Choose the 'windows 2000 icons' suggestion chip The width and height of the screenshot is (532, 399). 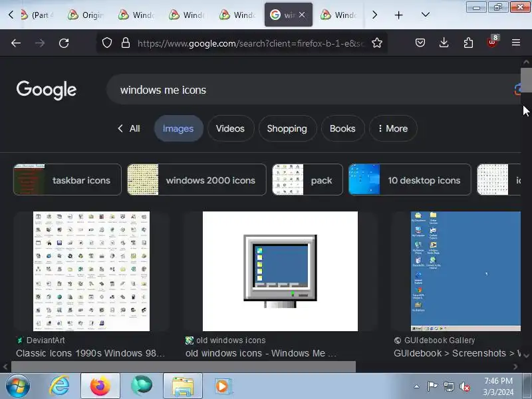pos(196,180)
